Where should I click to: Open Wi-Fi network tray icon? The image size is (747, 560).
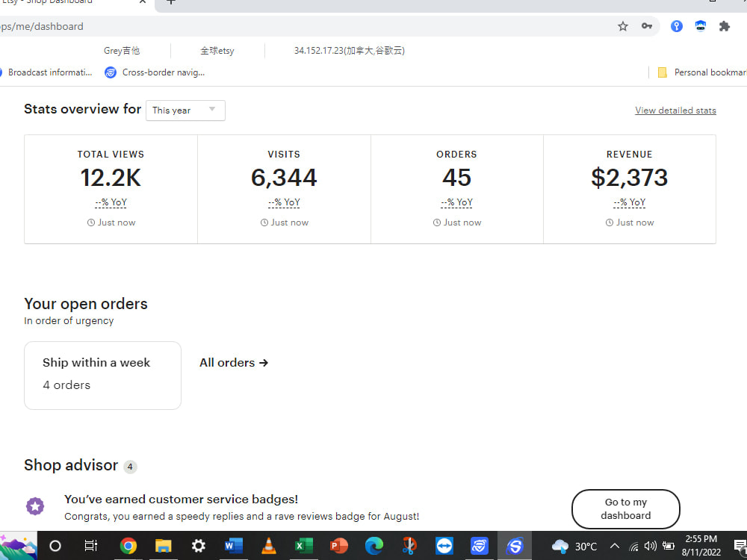click(633, 547)
